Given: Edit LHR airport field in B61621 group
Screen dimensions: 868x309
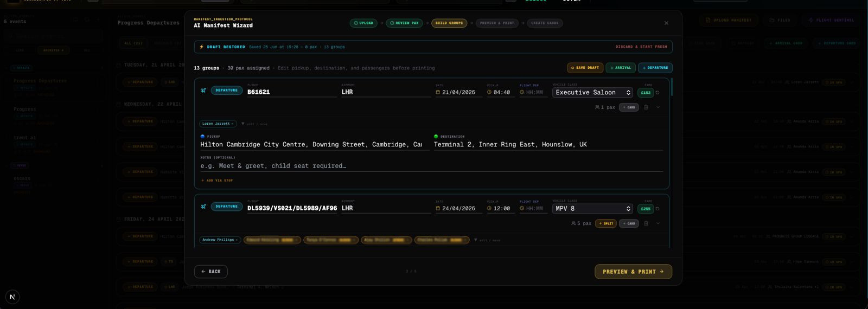Looking at the screenshot, I should click(386, 92).
